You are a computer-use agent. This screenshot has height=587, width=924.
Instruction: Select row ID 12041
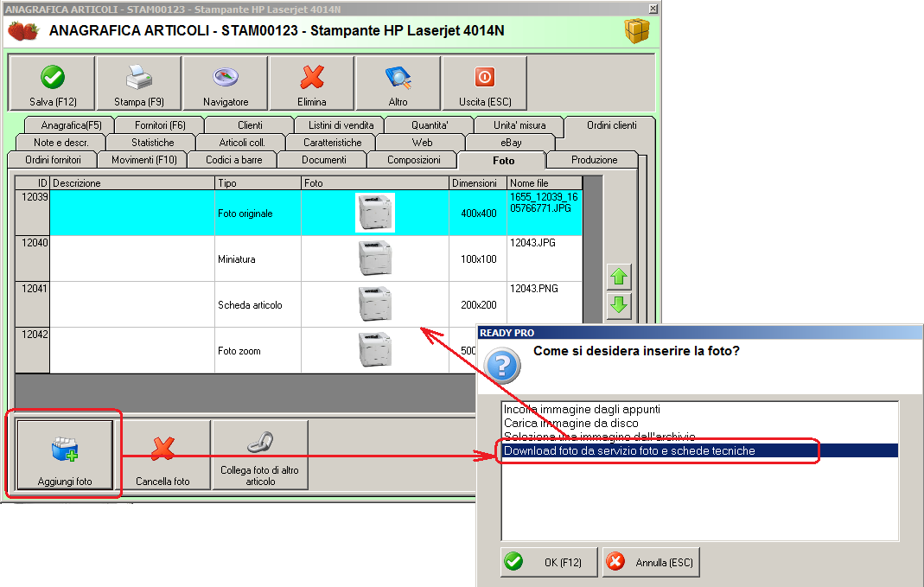click(x=32, y=304)
